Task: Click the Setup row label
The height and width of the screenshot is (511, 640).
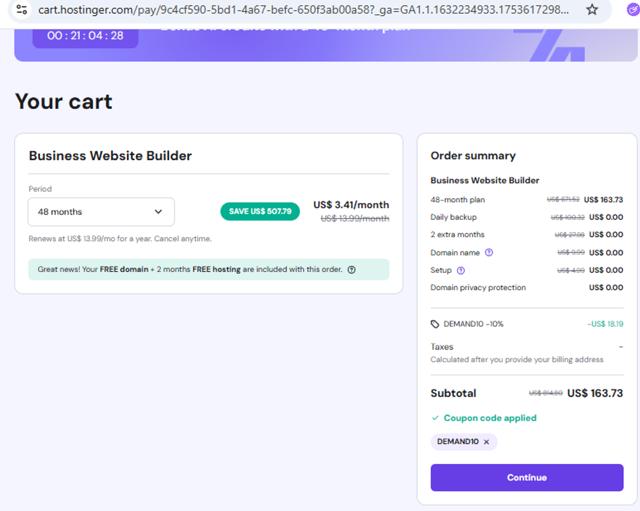Action: pos(441,270)
